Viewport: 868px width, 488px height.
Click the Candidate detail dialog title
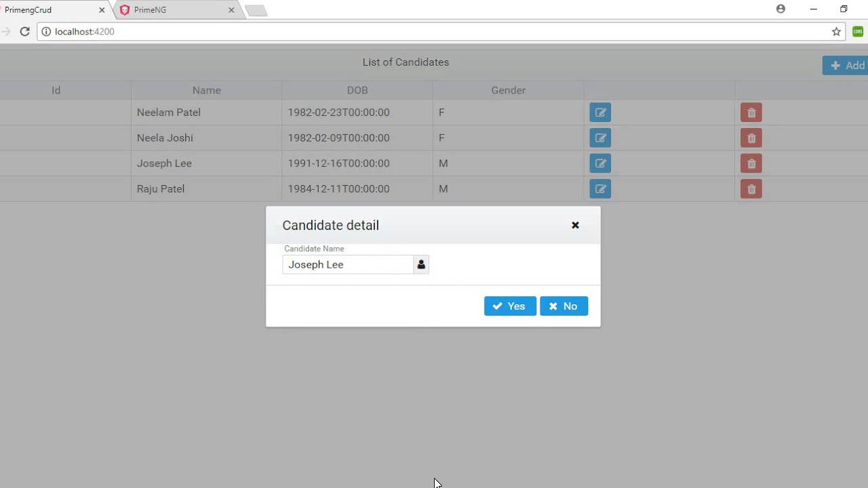pyautogui.click(x=331, y=225)
